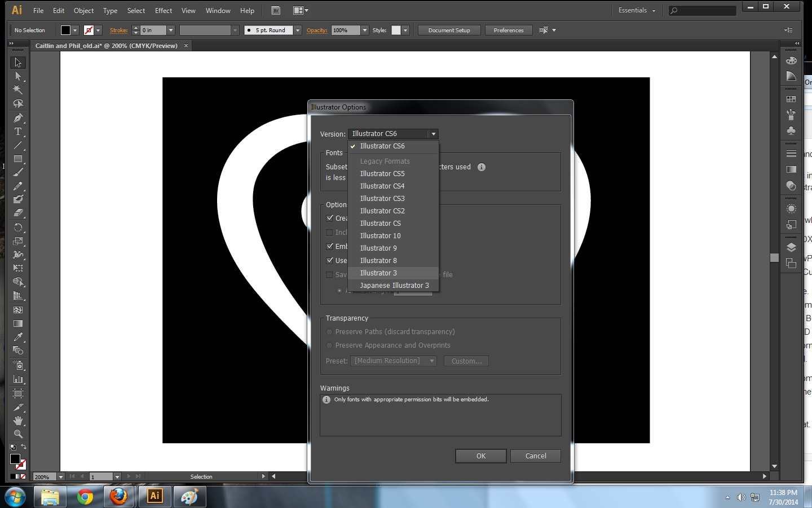Choose Illustrator 3 from version list
Viewport: 812px width, 508px height.
click(393, 273)
